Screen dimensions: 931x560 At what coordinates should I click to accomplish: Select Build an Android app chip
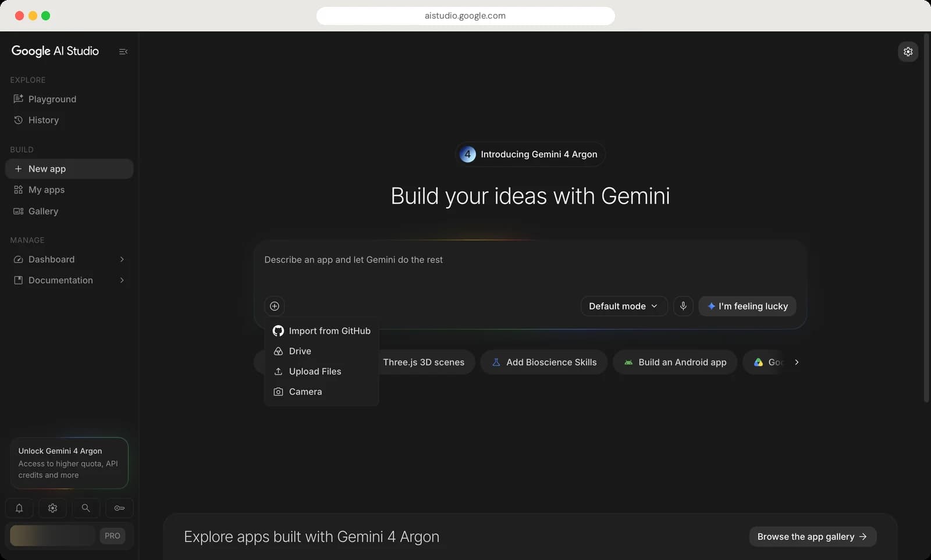click(x=674, y=362)
